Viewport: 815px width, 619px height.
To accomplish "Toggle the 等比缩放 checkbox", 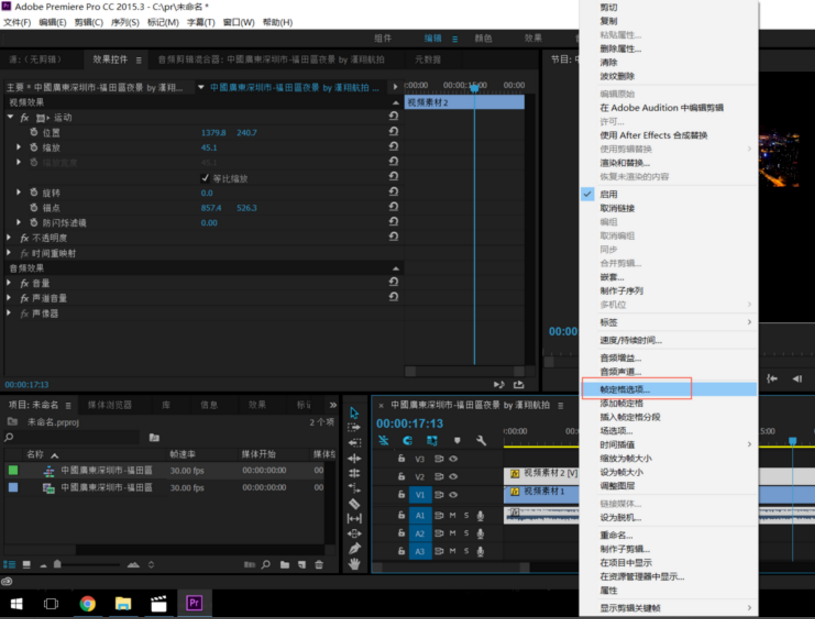I will tap(204, 177).
